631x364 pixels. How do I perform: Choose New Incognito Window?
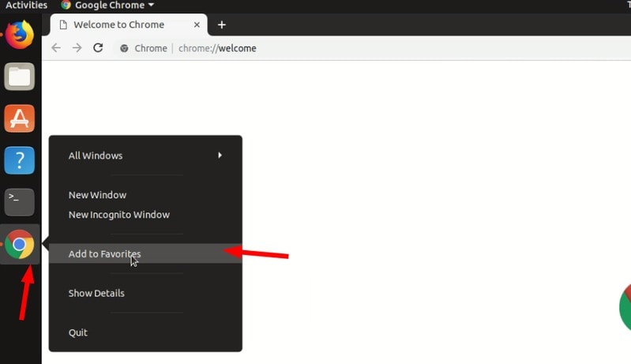coord(145,215)
